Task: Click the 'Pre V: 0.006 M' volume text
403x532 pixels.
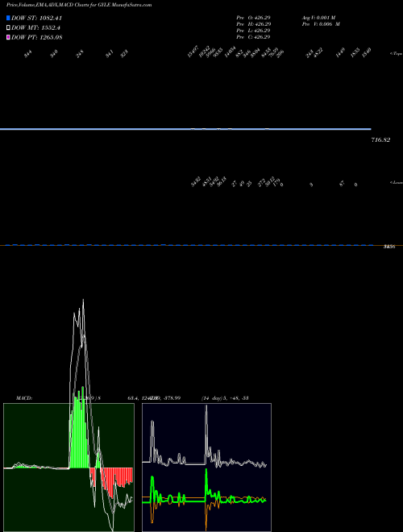Action: coord(321,24)
